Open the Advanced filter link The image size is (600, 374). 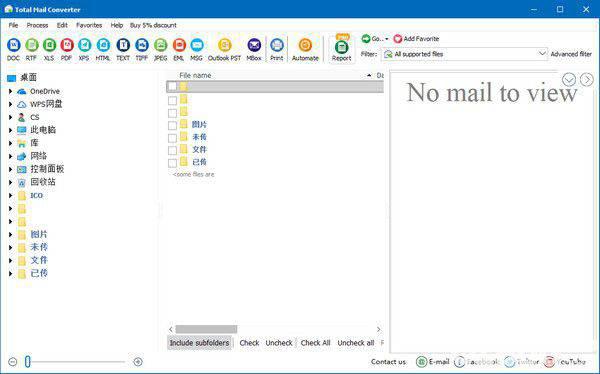click(x=571, y=54)
